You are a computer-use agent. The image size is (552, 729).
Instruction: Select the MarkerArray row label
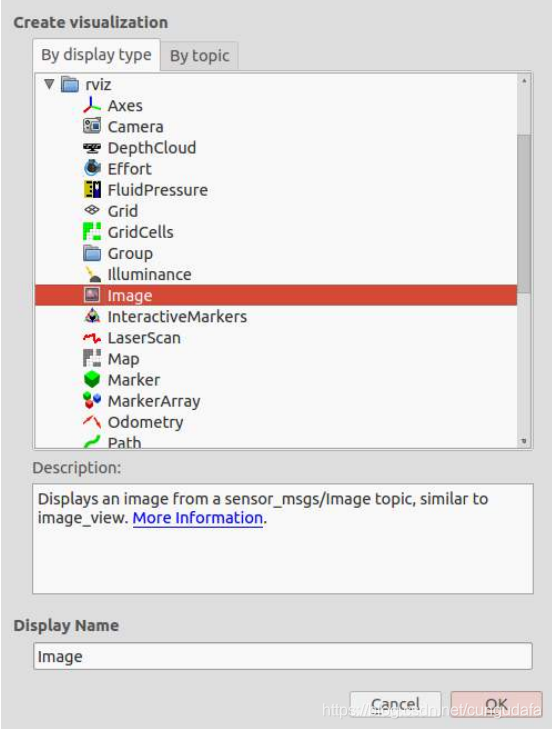[154, 401]
